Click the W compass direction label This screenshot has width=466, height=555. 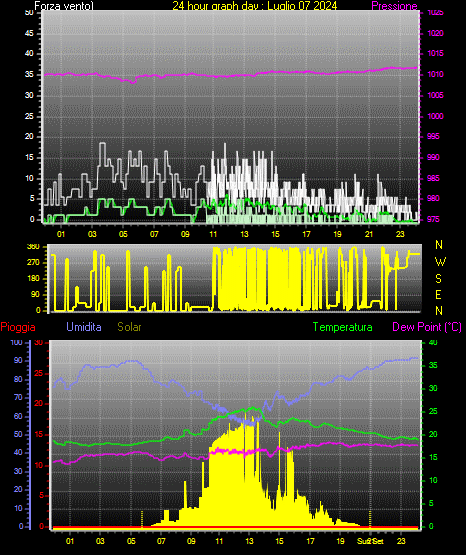440,262
